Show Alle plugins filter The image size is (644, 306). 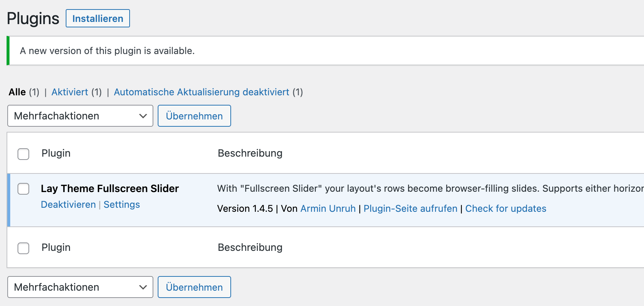(x=17, y=92)
